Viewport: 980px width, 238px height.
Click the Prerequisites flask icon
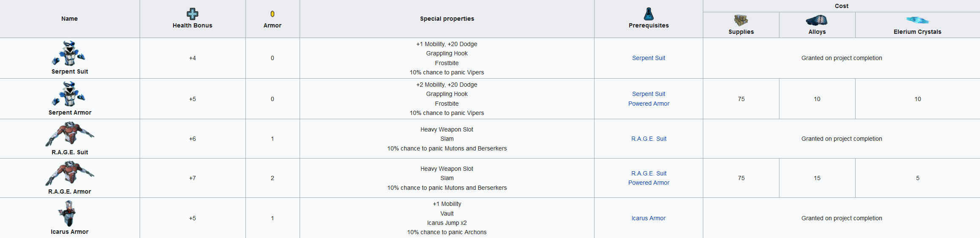click(x=649, y=14)
